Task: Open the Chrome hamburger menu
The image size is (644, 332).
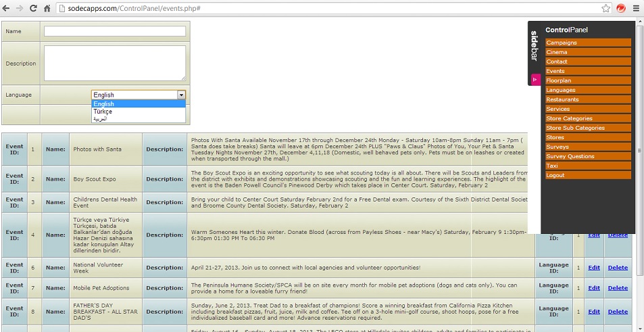Action: point(635,8)
